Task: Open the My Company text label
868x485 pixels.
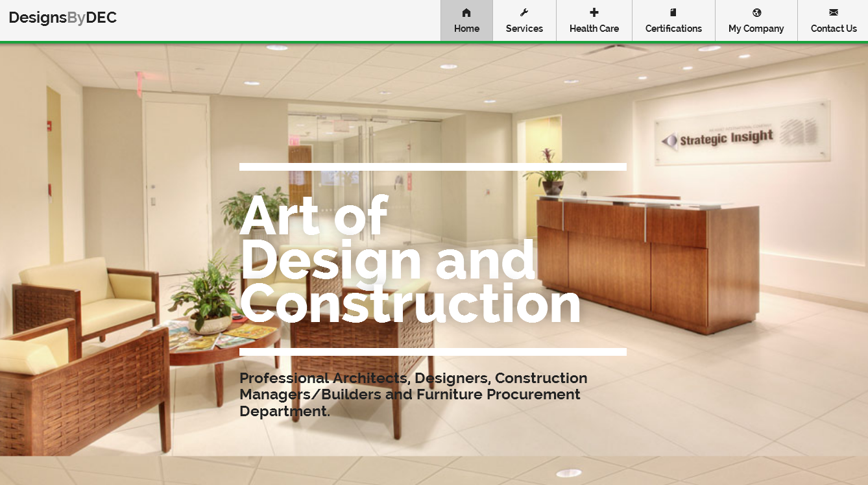Action: (x=756, y=29)
